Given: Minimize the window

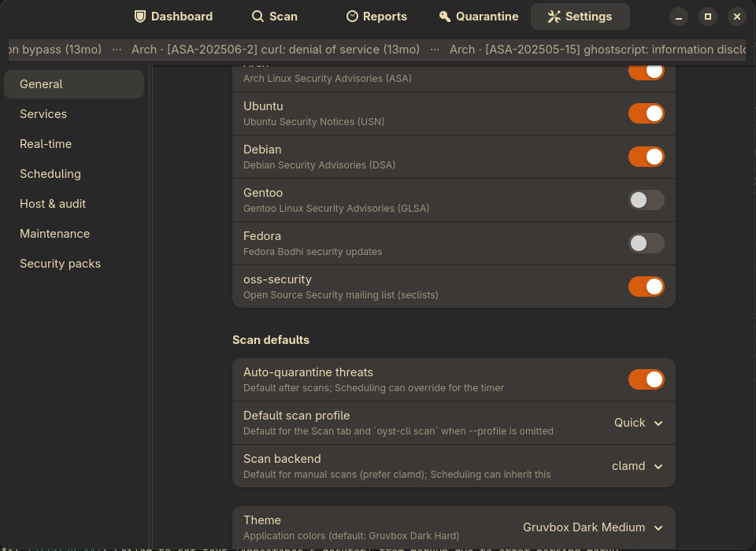Looking at the screenshot, I should [x=678, y=17].
